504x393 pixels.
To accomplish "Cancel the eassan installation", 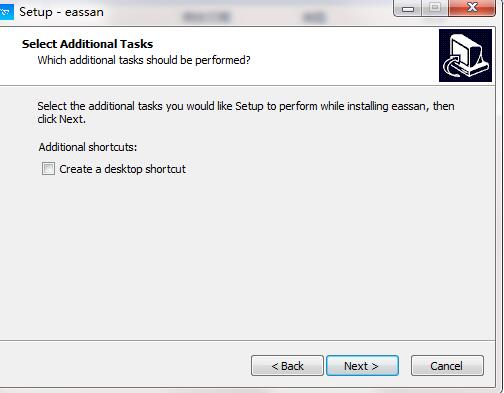I will (447, 366).
